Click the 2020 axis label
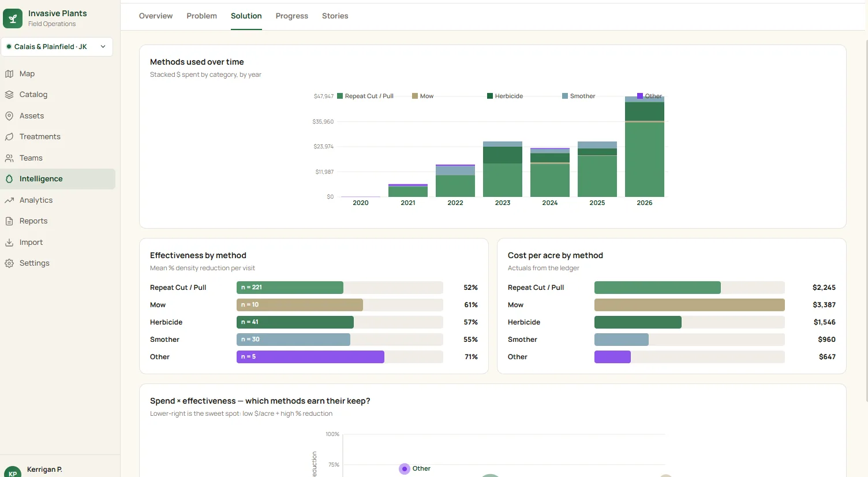Viewport: 868px width, 477px height. point(361,203)
